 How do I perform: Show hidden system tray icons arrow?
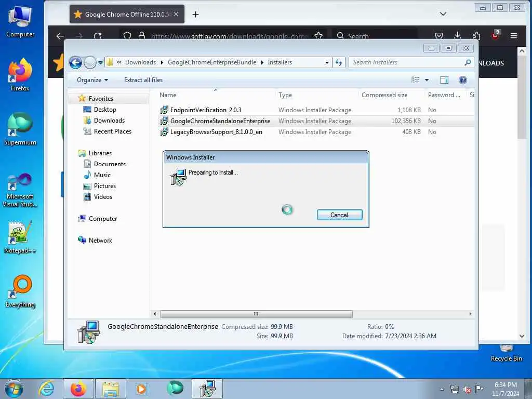tap(442, 390)
